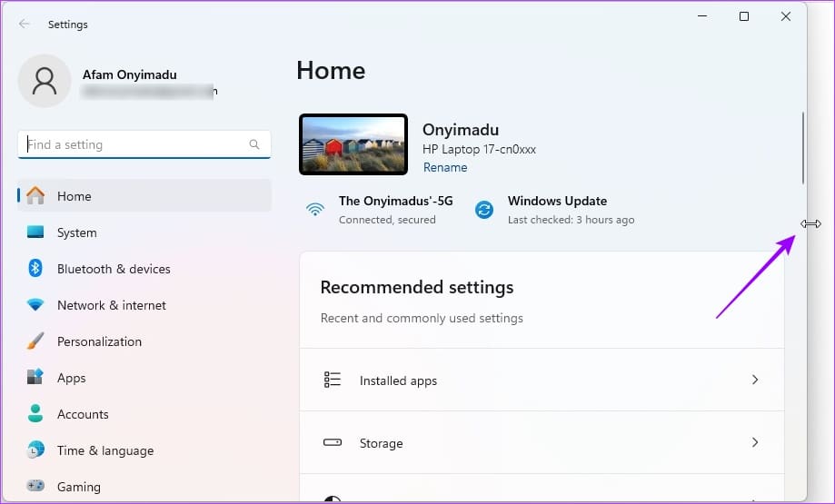Select Network & internet category

144,305
